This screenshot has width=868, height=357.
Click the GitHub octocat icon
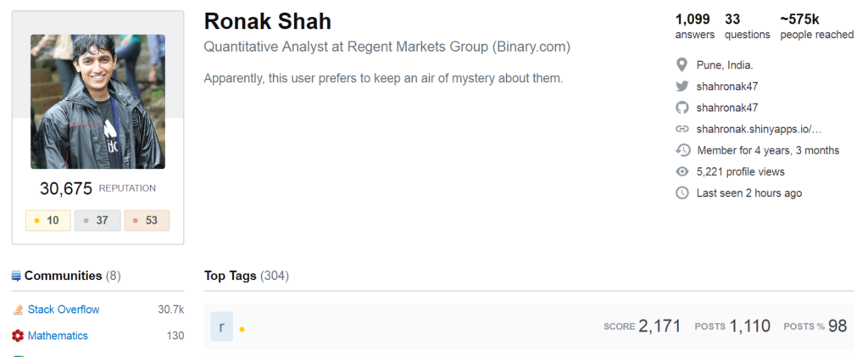coord(682,108)
